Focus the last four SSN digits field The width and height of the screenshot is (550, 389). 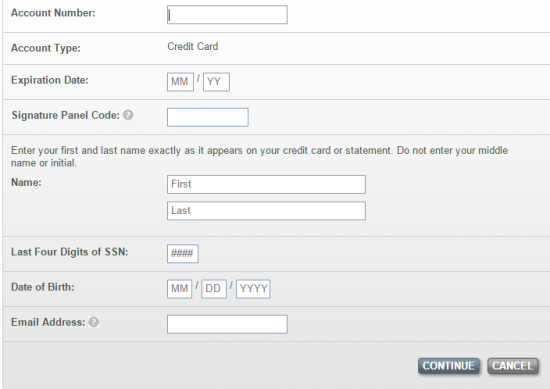183,254
